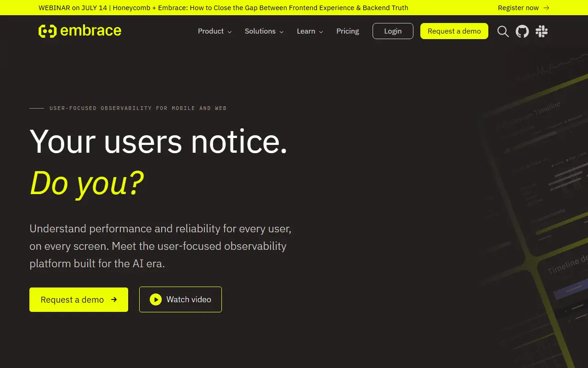
Task: Click the Register now link
Action: [523, 8]
